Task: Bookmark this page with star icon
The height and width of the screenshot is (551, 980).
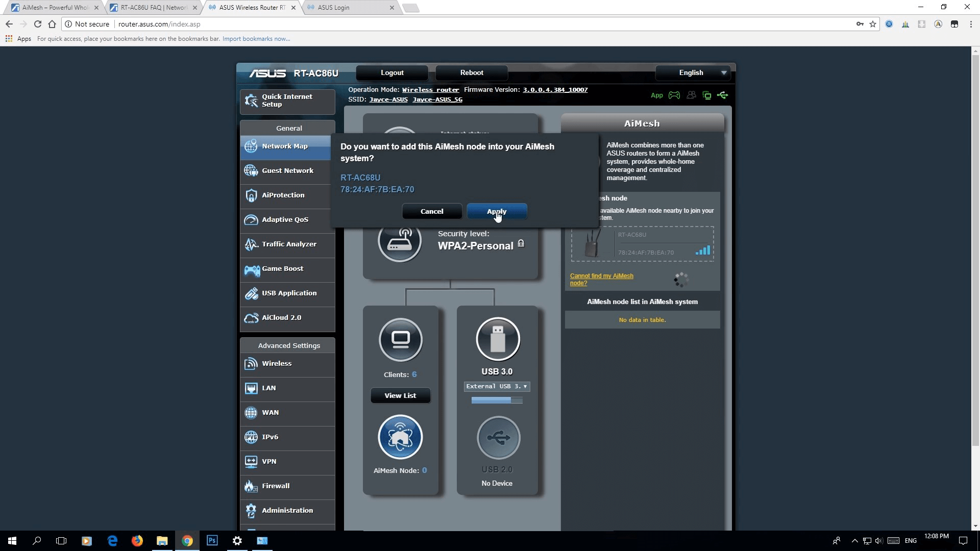Action: [x=873, y=24]
